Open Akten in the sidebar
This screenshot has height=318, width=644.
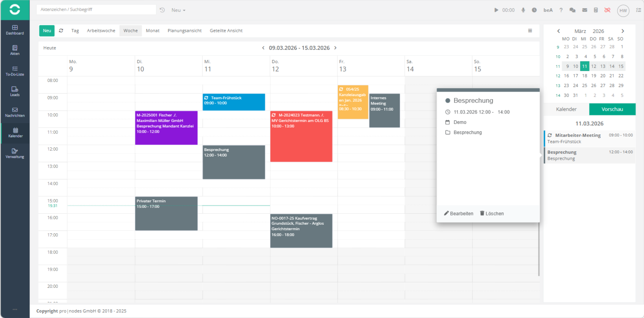click(15, 50)
